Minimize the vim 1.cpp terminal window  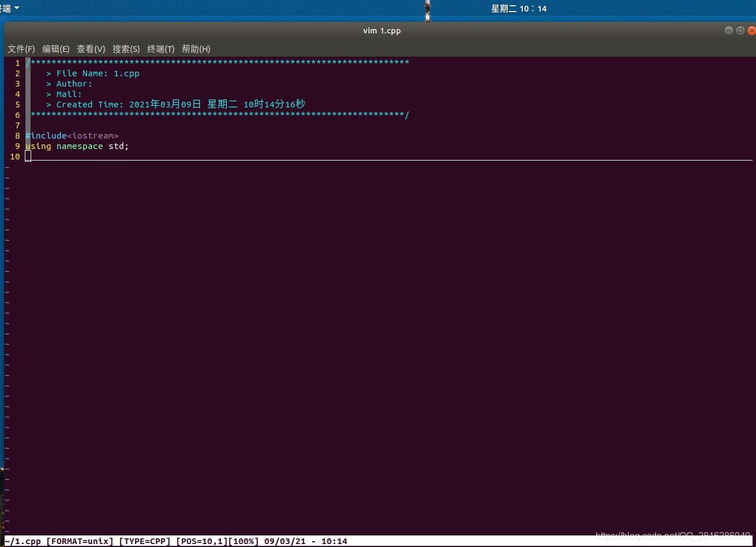click(729, 31)
